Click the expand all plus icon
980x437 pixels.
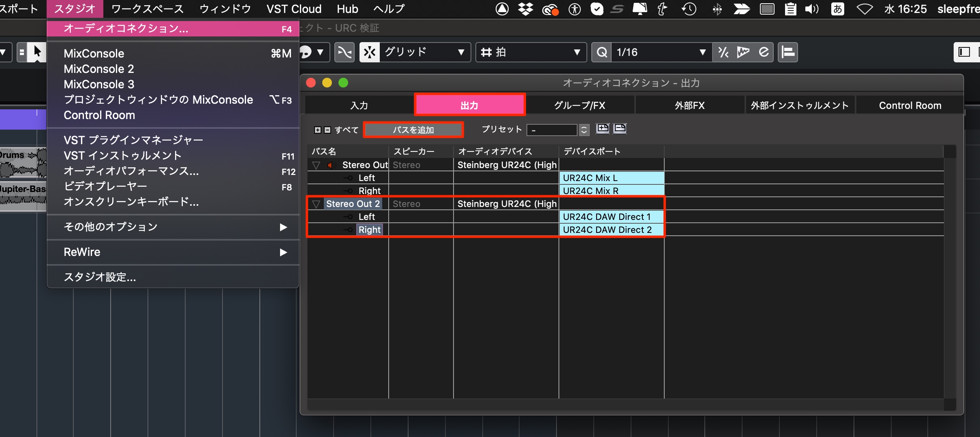318,130
